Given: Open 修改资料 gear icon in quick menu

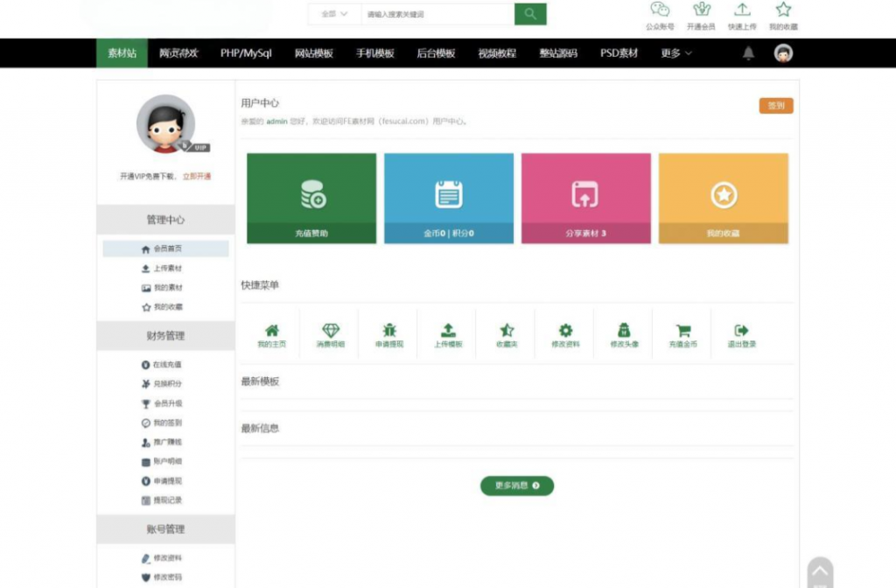Looking at the screenshot, I should click(x=565, y=331).
